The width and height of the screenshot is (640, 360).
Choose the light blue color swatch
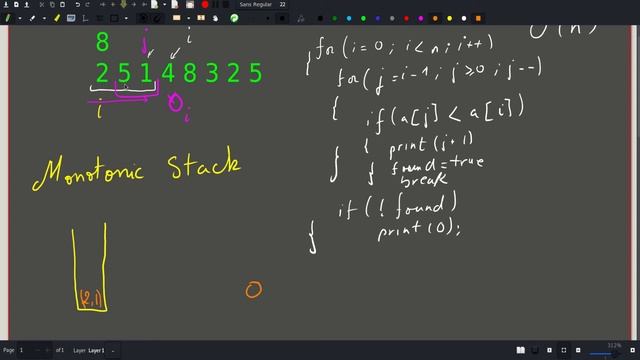pos(349,18)
